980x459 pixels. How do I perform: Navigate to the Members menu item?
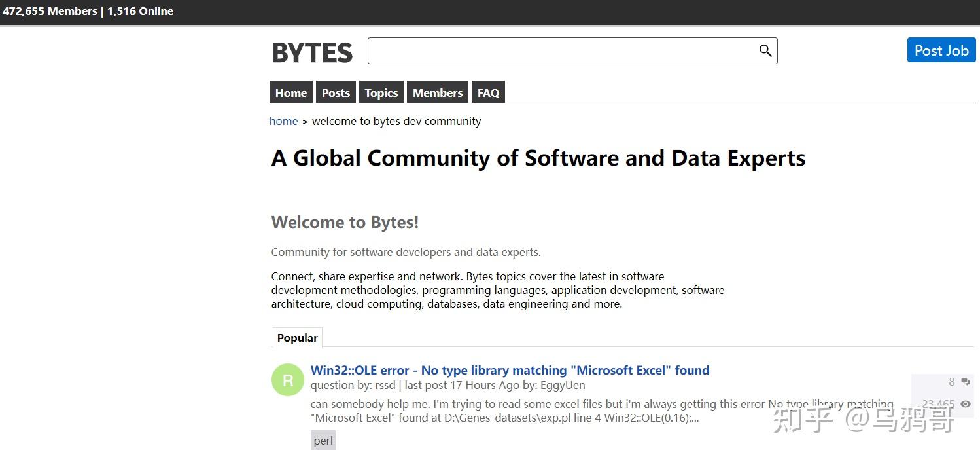pyautogui.click(x=438, y=93)
